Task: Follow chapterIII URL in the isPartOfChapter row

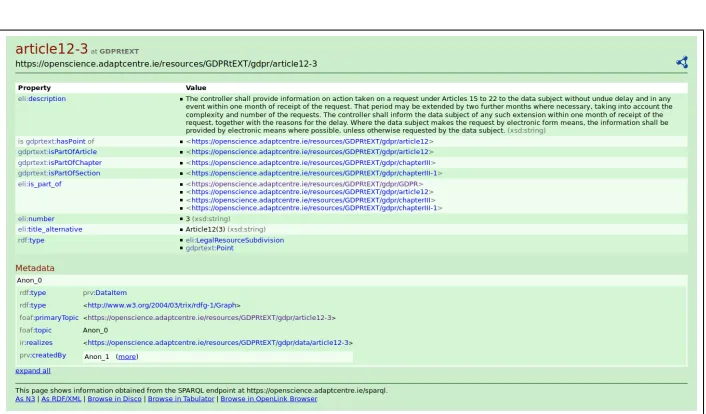Action: tap(311, 163)
